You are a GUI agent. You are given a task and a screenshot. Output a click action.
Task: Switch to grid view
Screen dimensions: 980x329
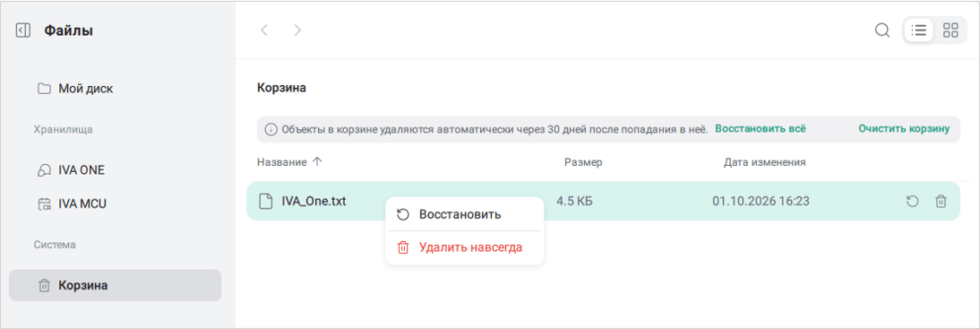click(950, 30)
